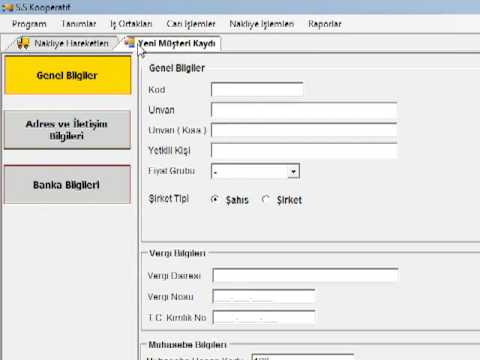The width and height of the screenshot is (480, 360).
Task: Open the Tanımlar menu
Action: click(79, 24)
